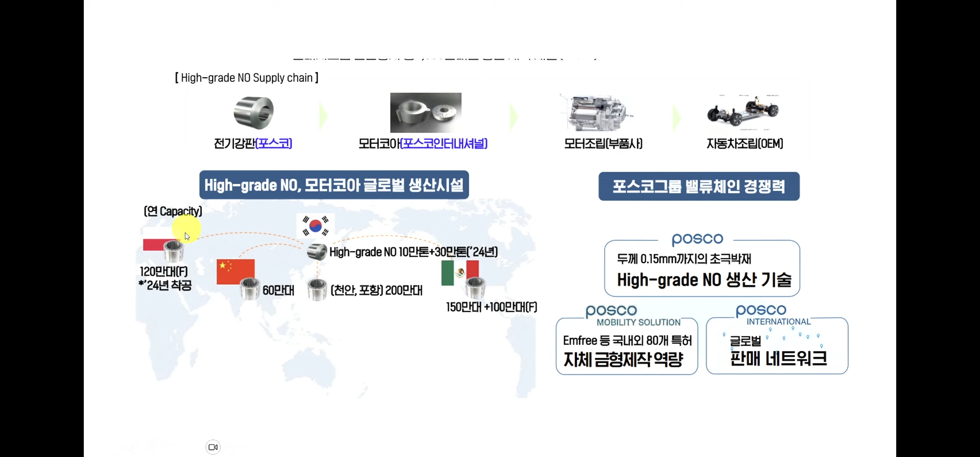Click the '(천안, 포항) 200만대' text
Image resolution: width=980 pixels, height=457 pixels.
click(376, 290)
